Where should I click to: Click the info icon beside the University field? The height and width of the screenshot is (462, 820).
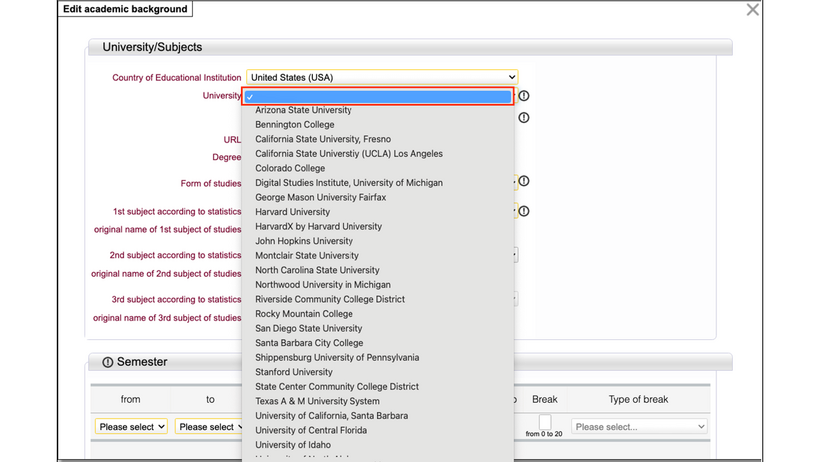[x=524, y=96]
